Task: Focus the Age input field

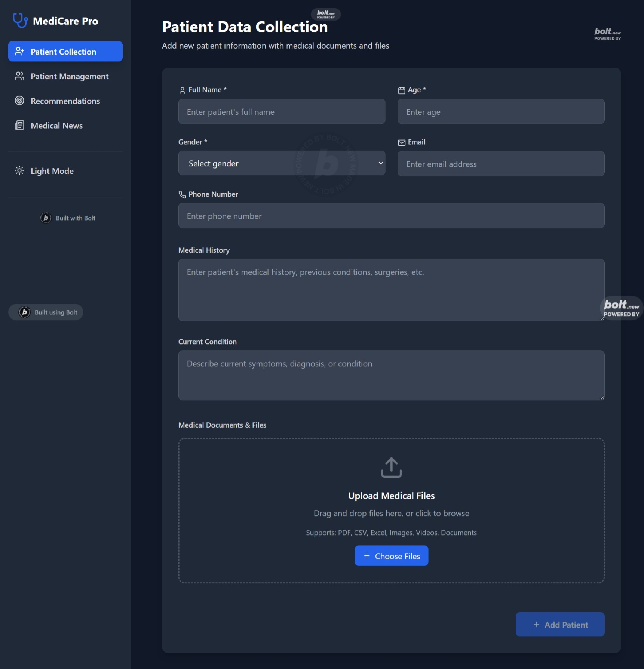Action: point(501,111)
